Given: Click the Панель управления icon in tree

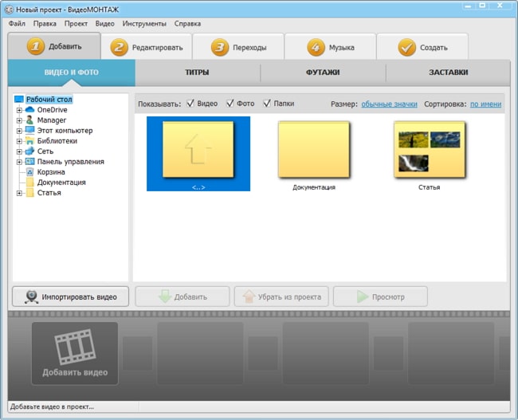Looking at the screenshot, I should [30, 162].
